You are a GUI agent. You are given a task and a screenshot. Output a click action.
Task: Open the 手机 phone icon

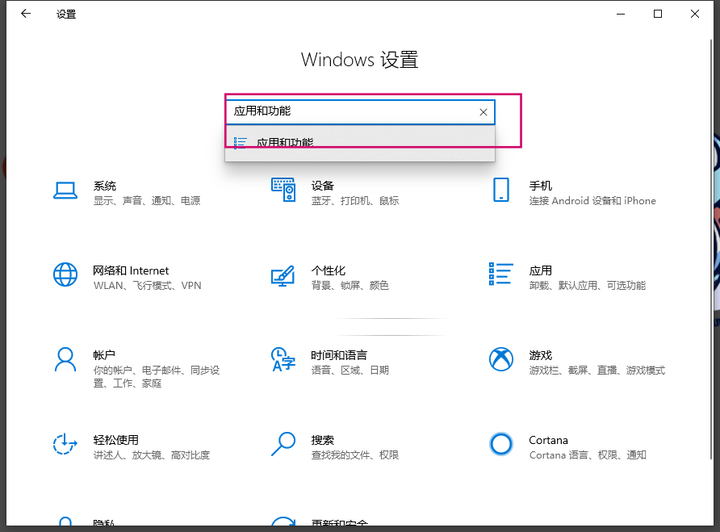[501, 190]
